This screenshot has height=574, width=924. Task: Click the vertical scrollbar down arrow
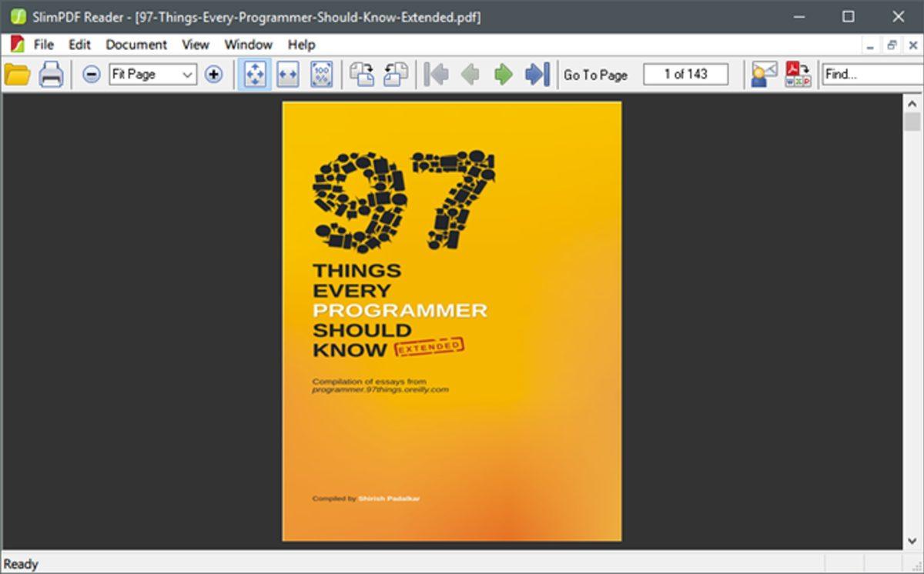[x=912, y=540]
